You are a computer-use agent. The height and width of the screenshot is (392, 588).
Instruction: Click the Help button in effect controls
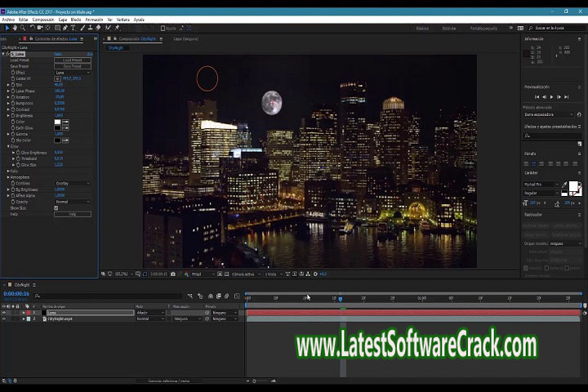[72, 214]
